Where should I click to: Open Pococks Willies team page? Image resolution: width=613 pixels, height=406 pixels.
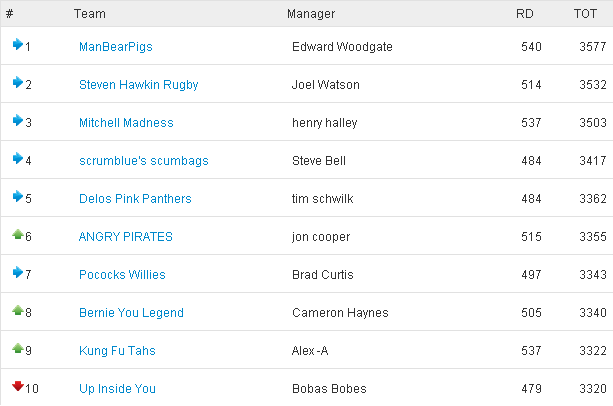point(122,274)
